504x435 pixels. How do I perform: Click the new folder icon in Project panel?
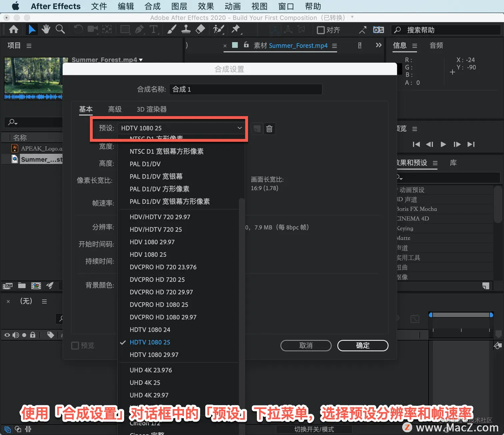(22, 286)
